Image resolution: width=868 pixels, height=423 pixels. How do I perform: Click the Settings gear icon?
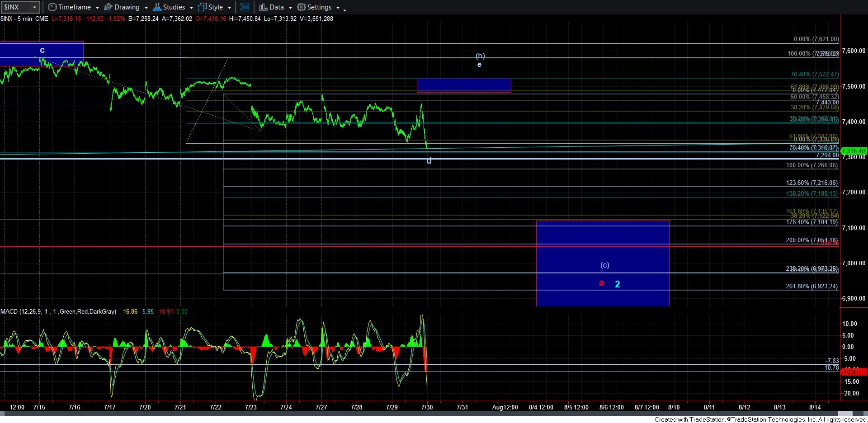click(x=301, y=7)
